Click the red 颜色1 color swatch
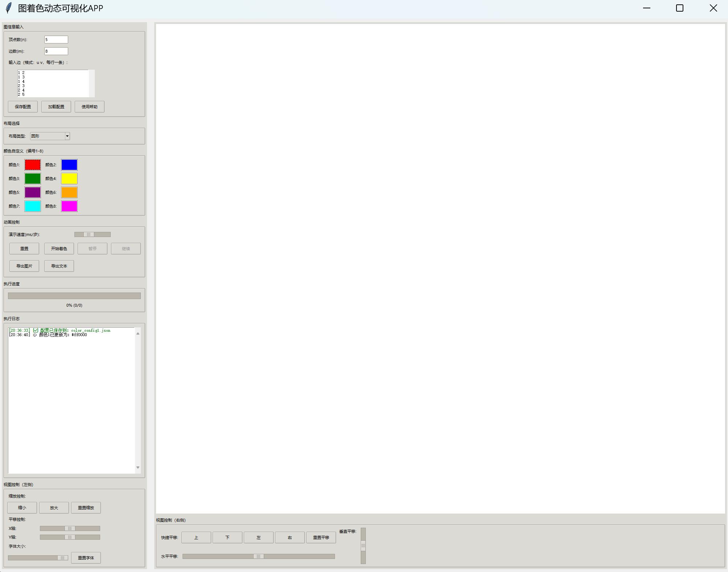Screen dimensions: 728x572 33,165
